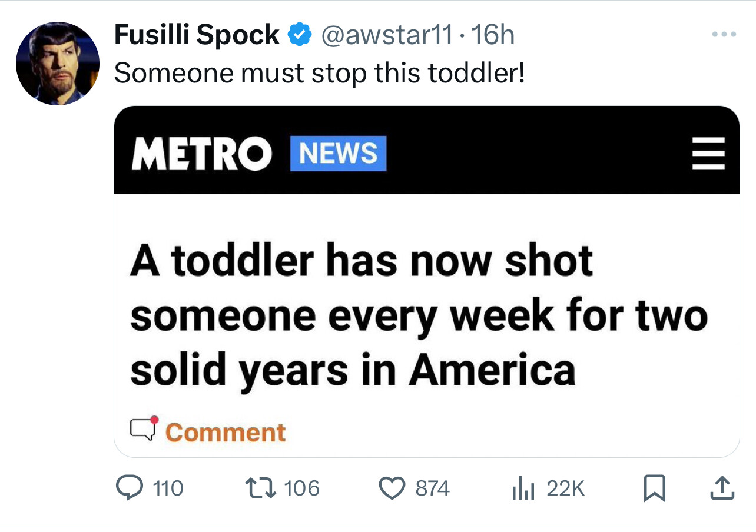Screen dimensions: 756x532
Task: Bookmark this tweet
Action: pos(655,488)
